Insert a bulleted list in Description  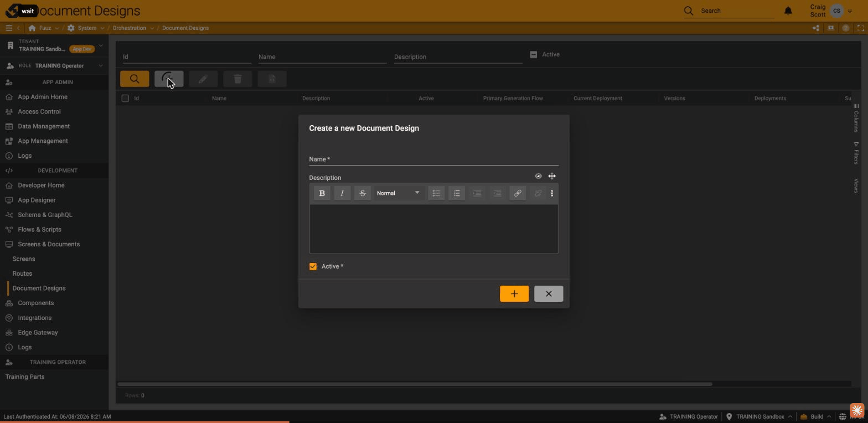(436, 193)
